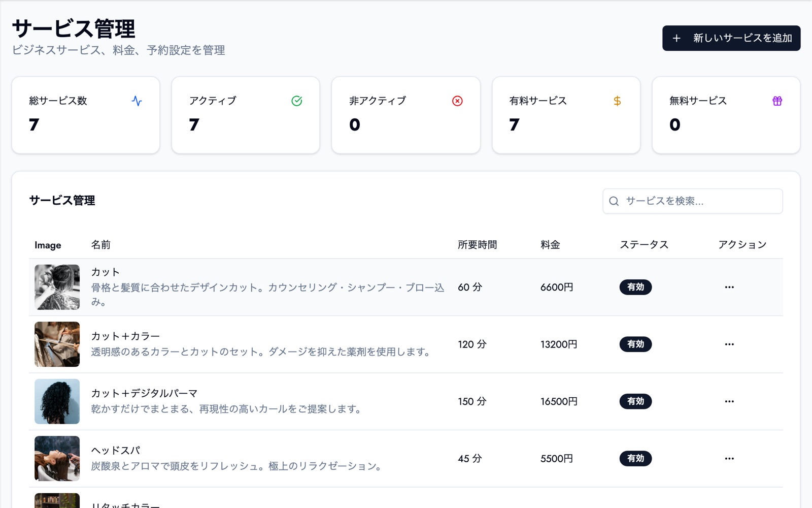Viewport: 812px width, 508px height.
Task: Click the カット service thumbnail
Action: 57,287
